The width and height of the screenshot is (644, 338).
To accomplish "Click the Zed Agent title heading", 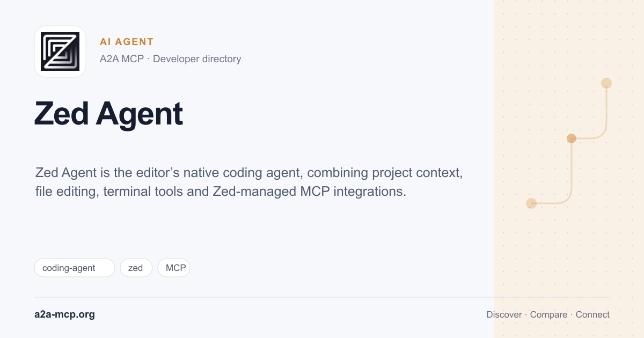I will tap(109, 114).
